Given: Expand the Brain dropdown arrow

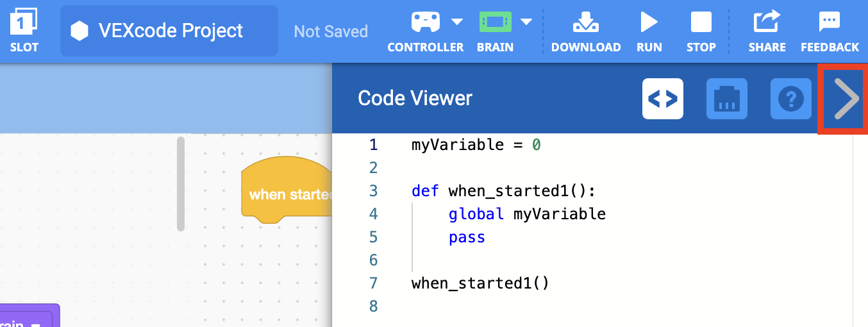Looking at the screenshot, I should click(x=526, y=22).
